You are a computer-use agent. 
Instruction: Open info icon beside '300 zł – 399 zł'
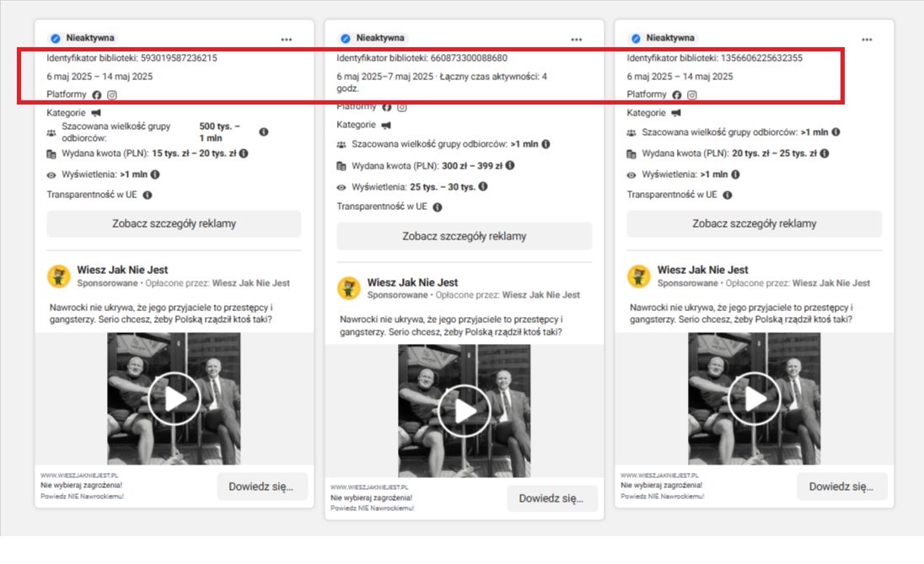(510, 165)
